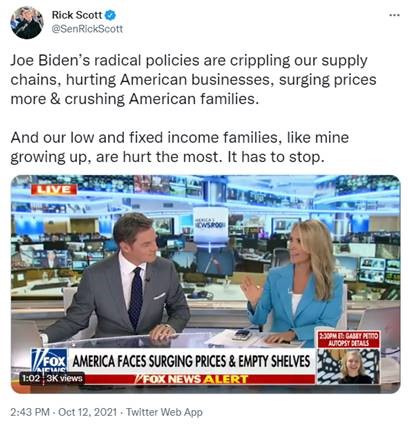Click the tweet paragraph about fixed income families

(180, 147)
